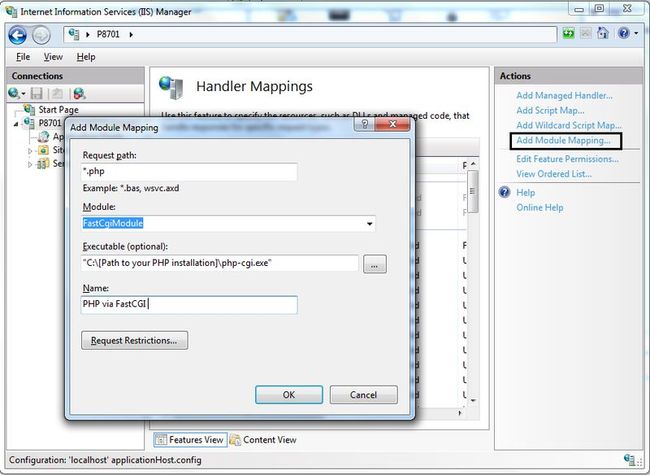The image size is (650, 475).
Task: Expand the Sites tree node
Action: click(30, 151)
